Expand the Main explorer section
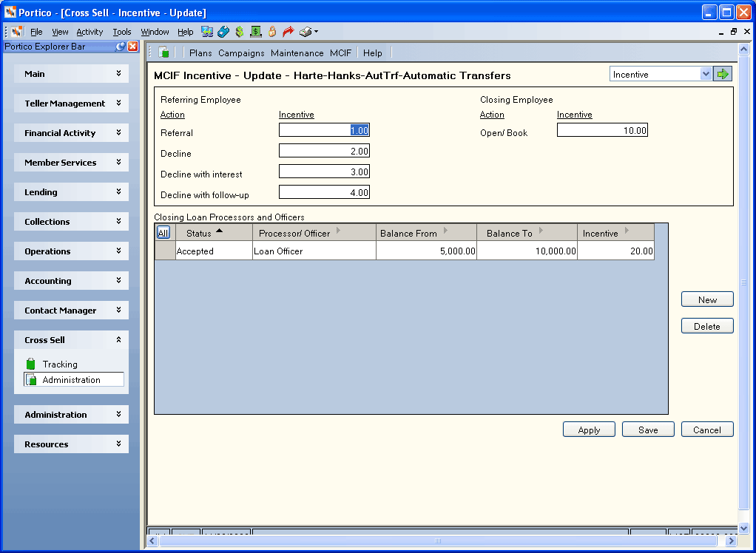The width and height of the screenshot is (756, 553). [x=71, y=74]
